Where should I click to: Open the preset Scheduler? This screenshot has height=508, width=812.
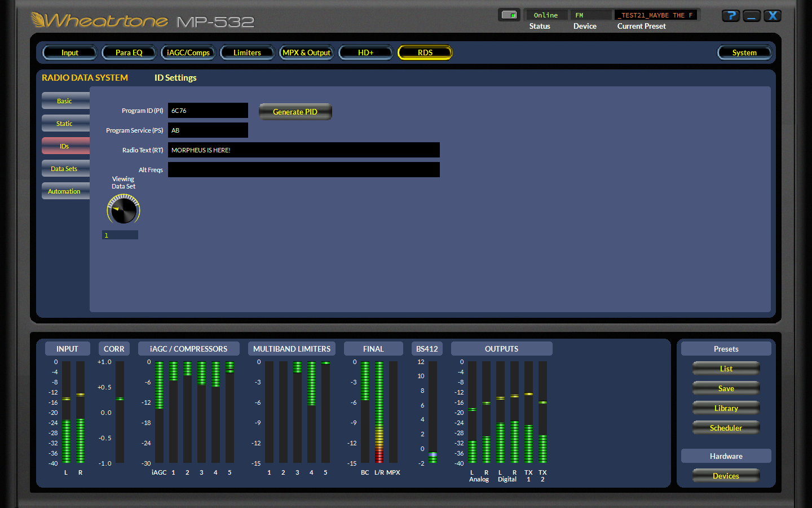[x=726, y=428]
